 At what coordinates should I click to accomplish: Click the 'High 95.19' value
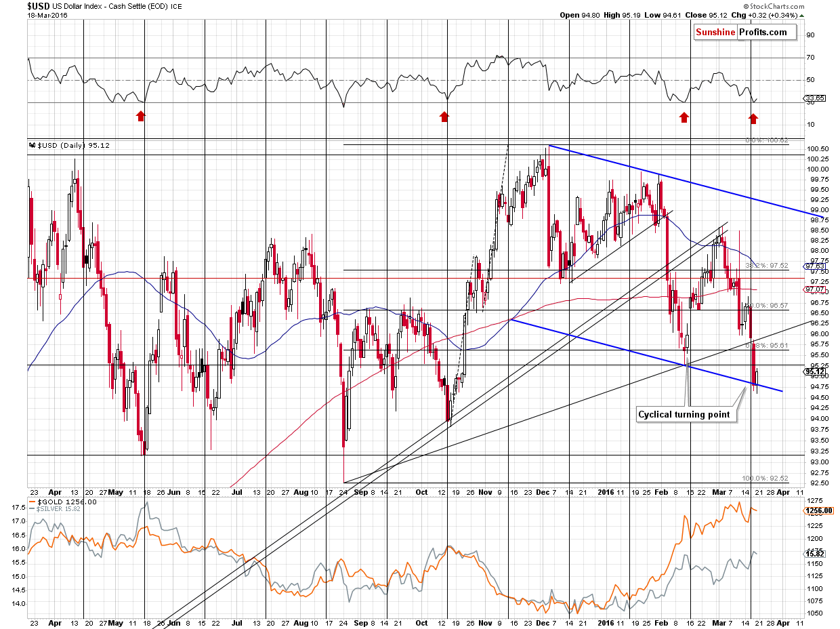click(x=621, y=16)
